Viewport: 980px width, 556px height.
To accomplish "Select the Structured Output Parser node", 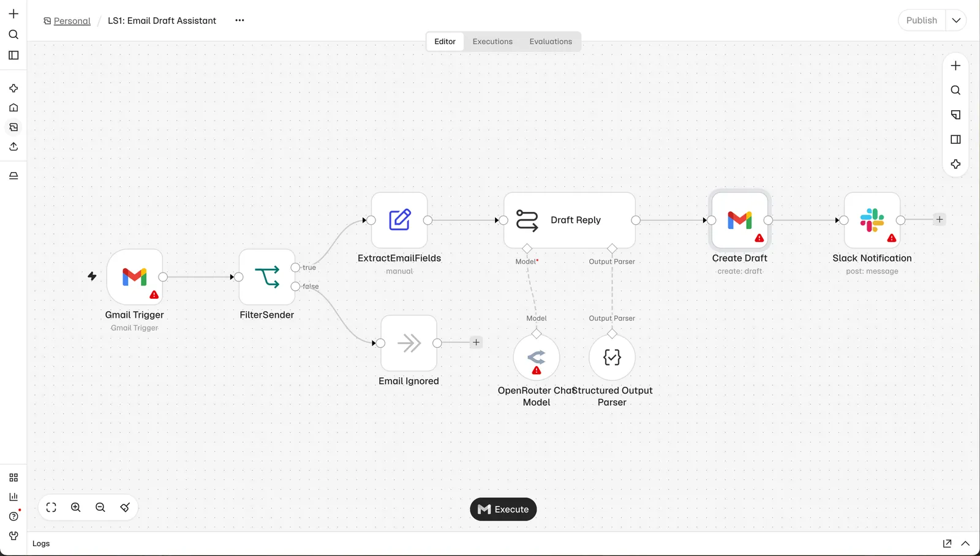I will click(x=612, y=358).
